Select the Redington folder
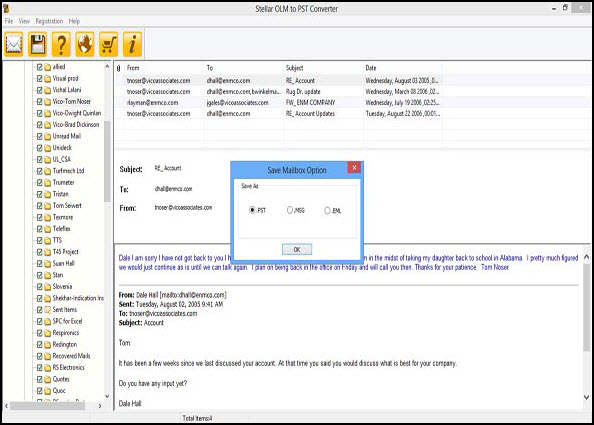 click(65, 344)
